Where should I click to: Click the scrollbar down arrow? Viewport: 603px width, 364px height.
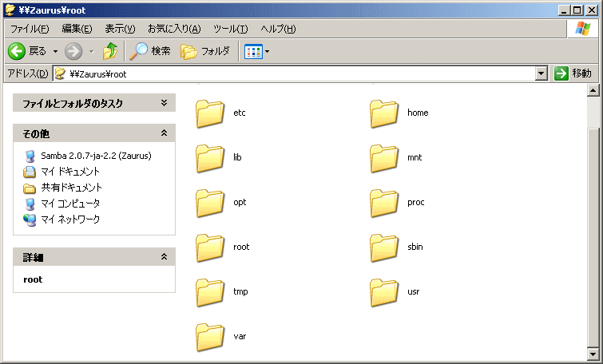(593, 354)
